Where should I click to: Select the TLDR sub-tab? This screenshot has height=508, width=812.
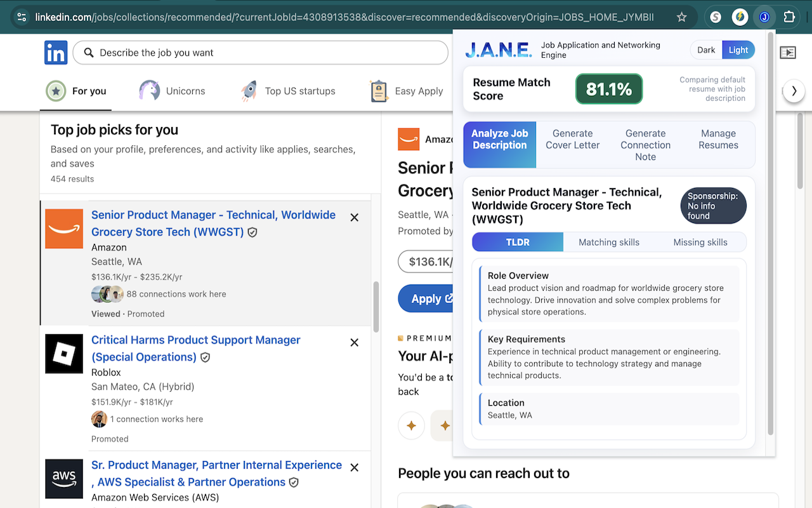(x=518, y=242)
